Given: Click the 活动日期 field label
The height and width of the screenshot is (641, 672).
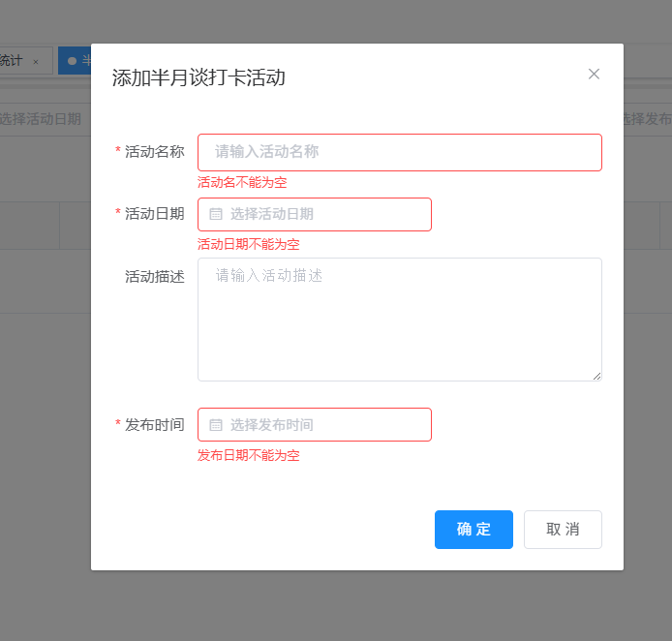Looking at the screenshot, I should [154, 214].
